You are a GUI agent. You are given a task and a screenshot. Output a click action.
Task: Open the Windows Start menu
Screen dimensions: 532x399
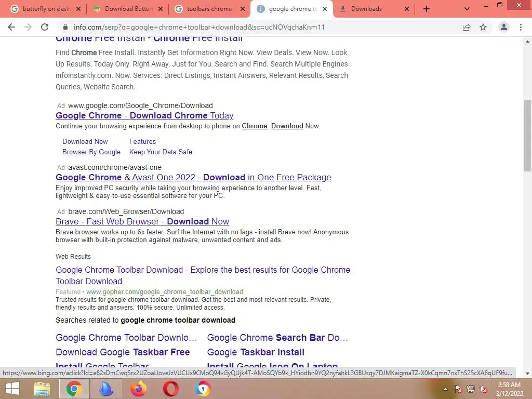[12, 389]
